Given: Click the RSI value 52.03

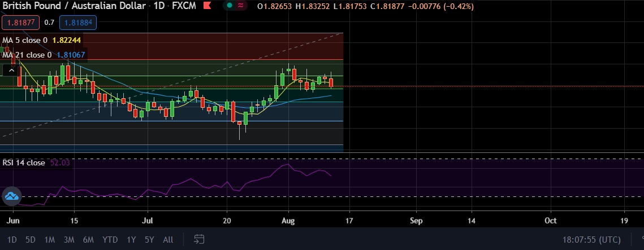Looking at the screenshot, I should pyautogui.click(x=60, y=163).
